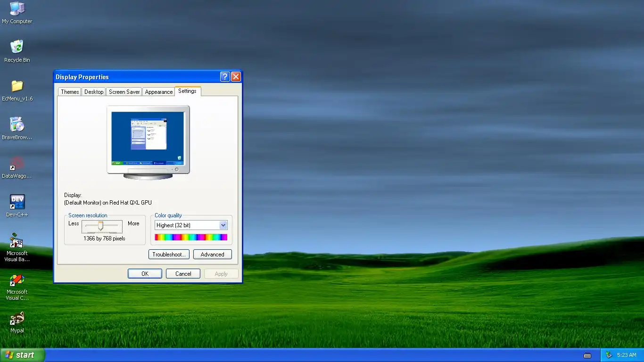The image size is (644, 362).
Task: Click the Cancel button
Action: click(183, 274)
